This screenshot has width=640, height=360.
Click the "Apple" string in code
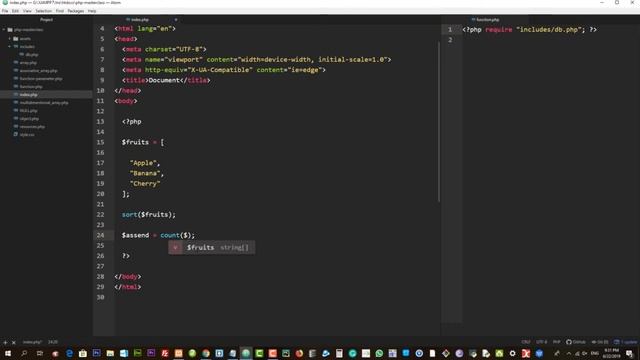pyautogui.click(x=143, y=163)
